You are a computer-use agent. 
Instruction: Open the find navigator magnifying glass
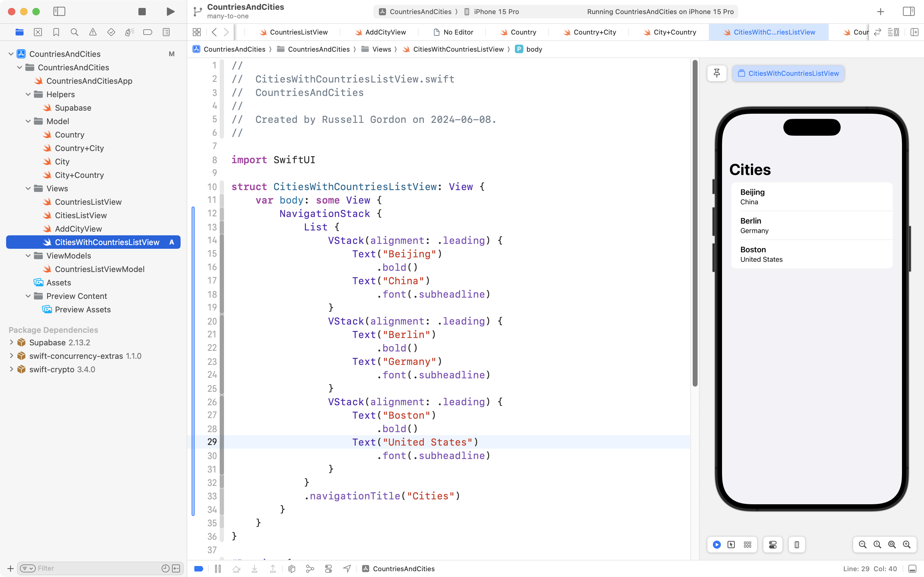[x=74, y=32]
